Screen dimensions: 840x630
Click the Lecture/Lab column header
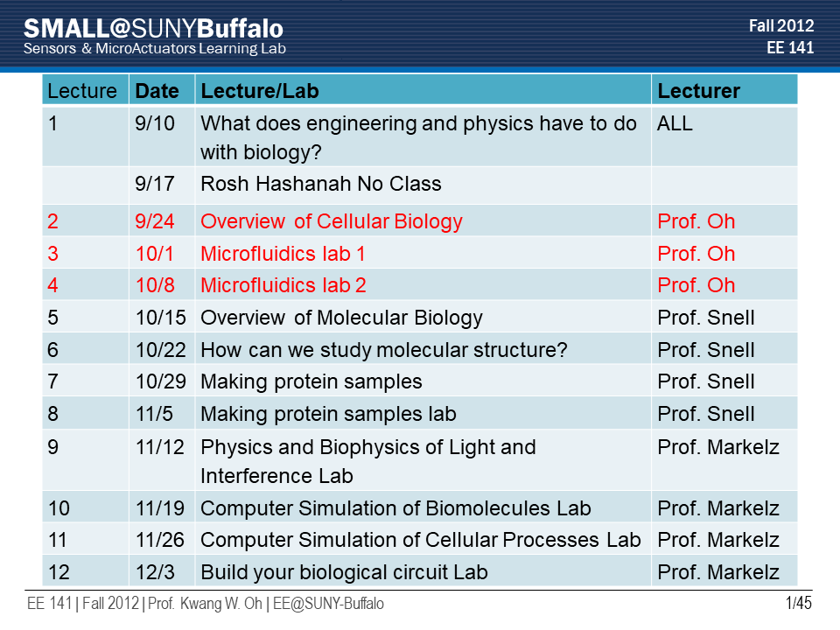tap(423, 90)
